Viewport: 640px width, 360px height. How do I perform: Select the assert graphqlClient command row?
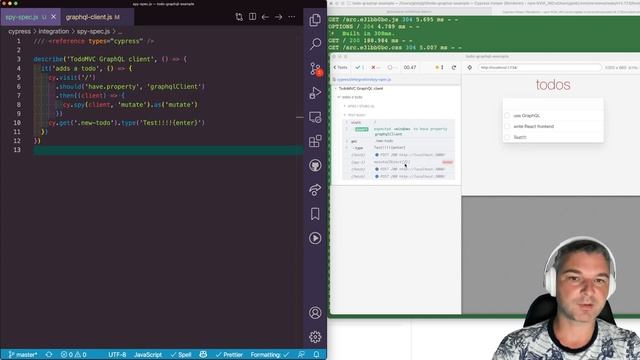(x=398, y=131)
